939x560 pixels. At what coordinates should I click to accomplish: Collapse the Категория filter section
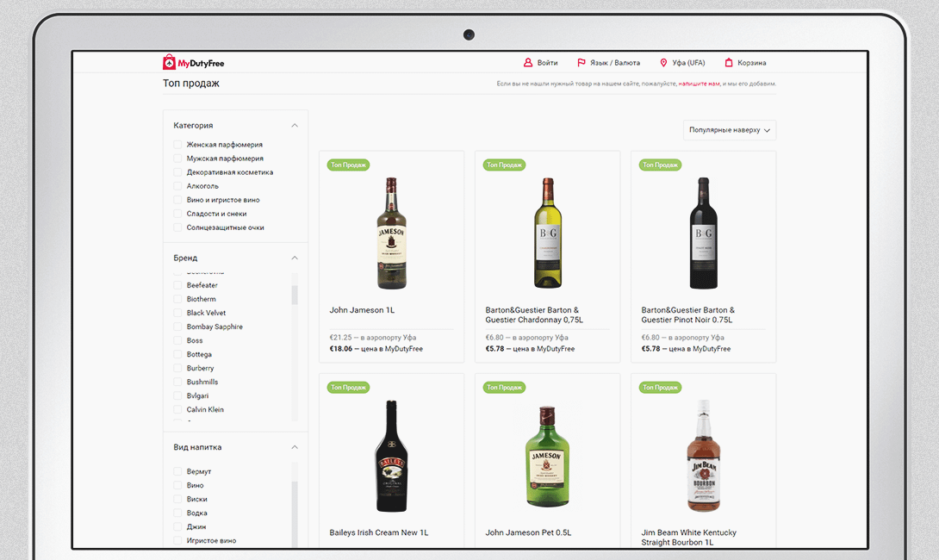pos(294,125)
